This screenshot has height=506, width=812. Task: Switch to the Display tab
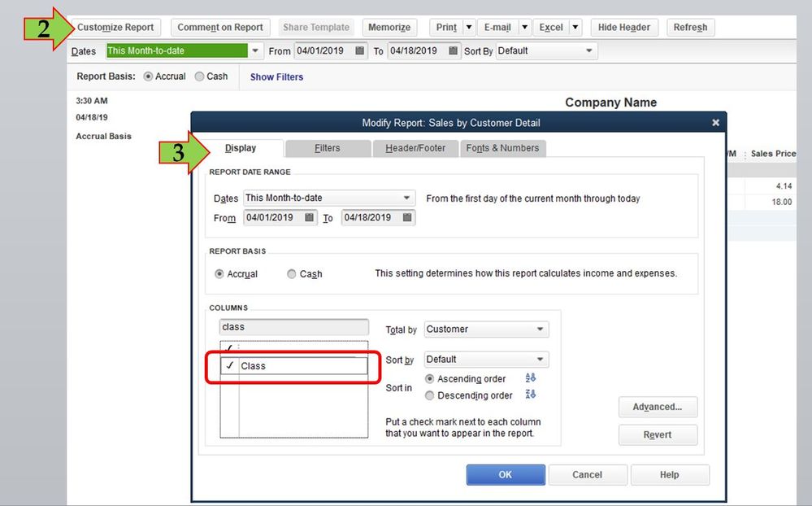tap(241, 148)
